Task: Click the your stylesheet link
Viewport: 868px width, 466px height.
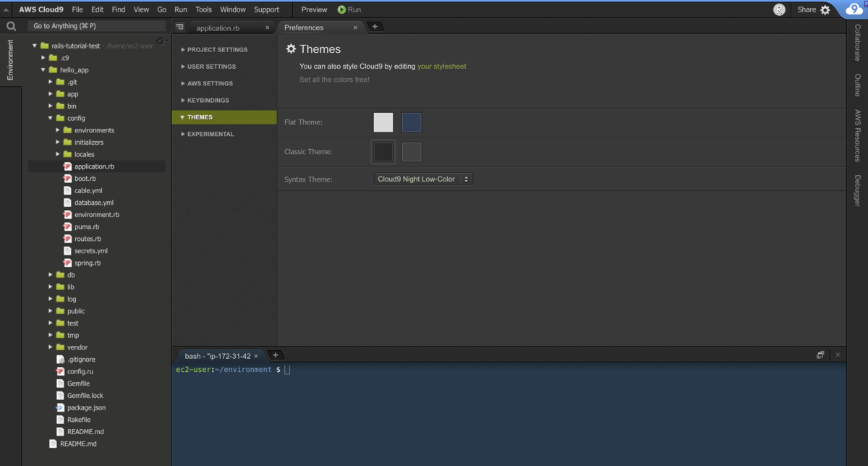Action: pos(442,66)
